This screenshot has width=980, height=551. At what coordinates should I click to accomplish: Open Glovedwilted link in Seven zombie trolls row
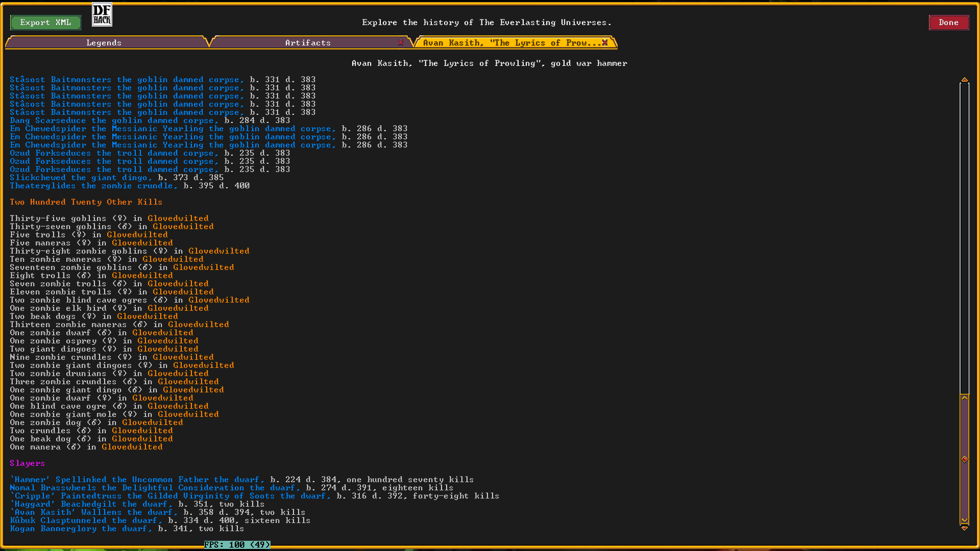pyautogui.click(x=178, y=284)
